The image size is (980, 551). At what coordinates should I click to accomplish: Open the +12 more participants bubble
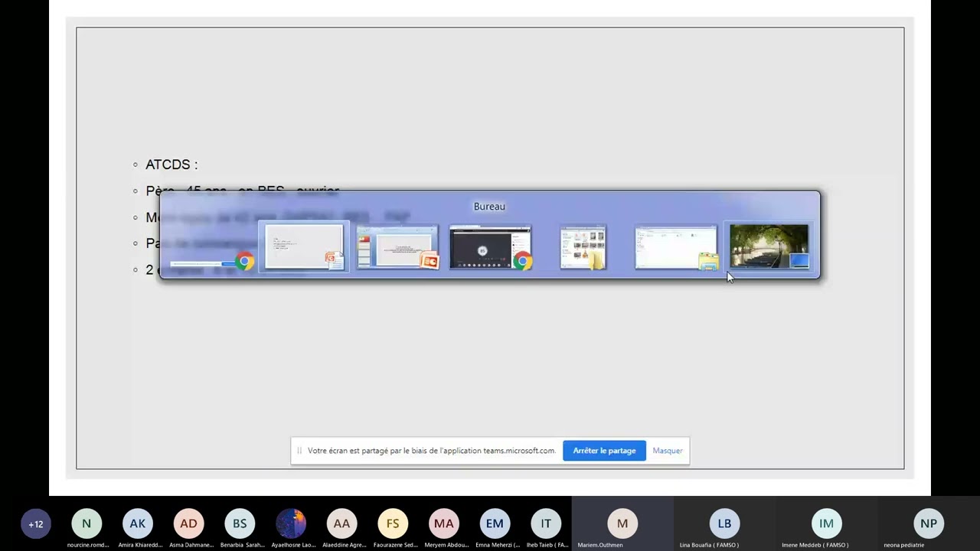click(36, 524)
